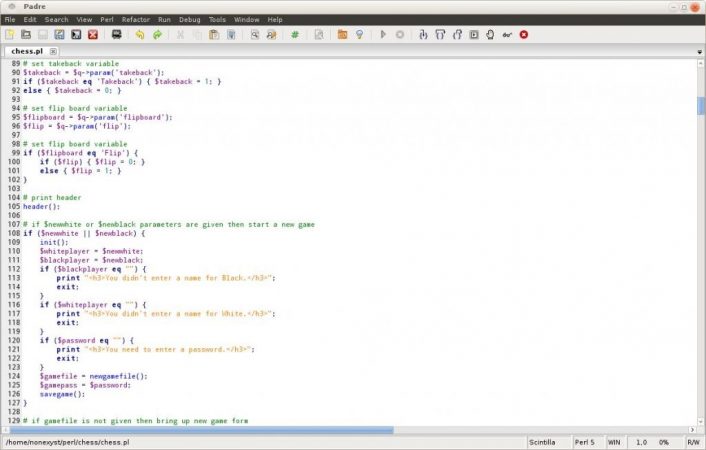Quit the debugger using red circle icon

coord(523,34)
